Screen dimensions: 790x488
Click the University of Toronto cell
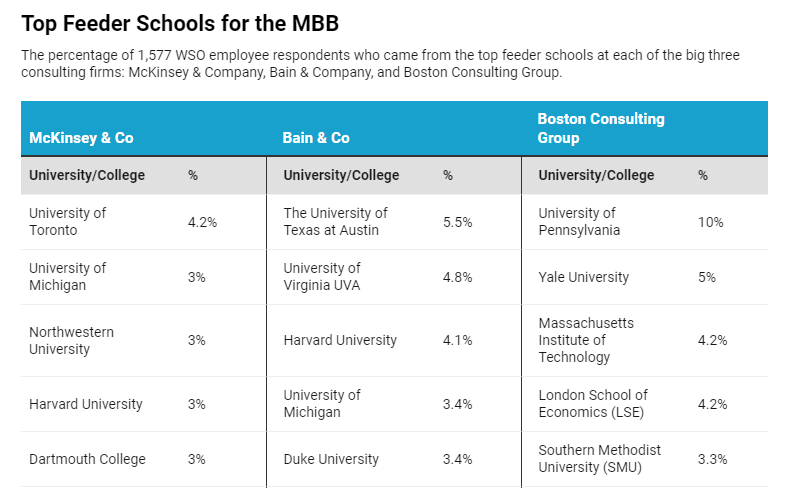67,222
